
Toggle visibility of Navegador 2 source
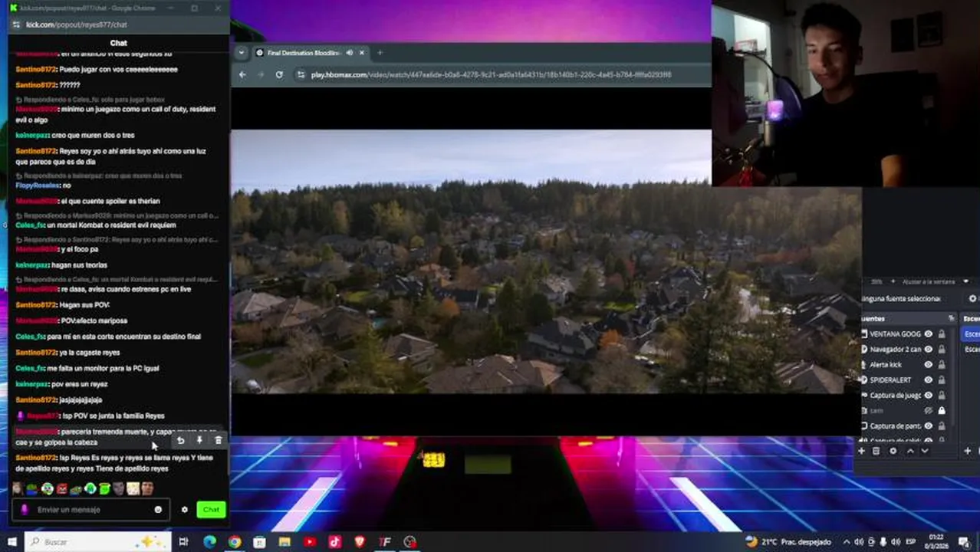click(928, 349)
